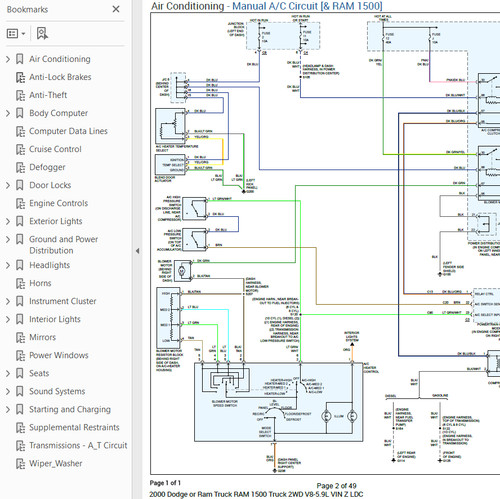Screen dimensions: 500x499
Task: Expand the Body Computer bookmark
Action: point(8,113)
